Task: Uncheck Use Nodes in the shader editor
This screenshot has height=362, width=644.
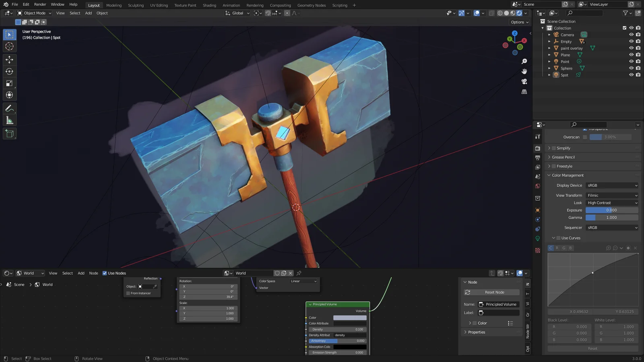Action: [105, 273]
